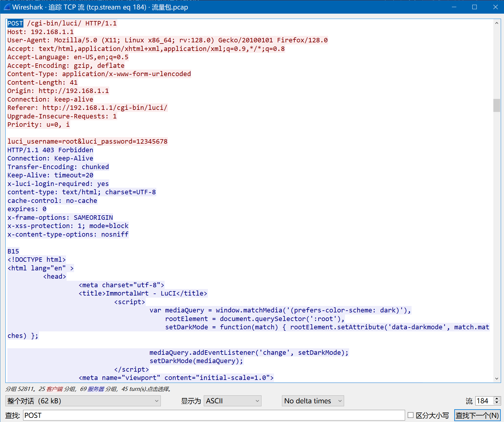Click the stream number field showing 184
The image size is (504, 422).
484,401
